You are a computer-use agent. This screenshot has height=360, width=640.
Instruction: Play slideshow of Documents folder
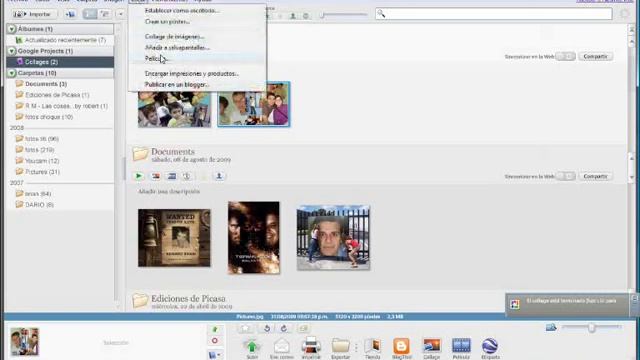pos(139,176)
